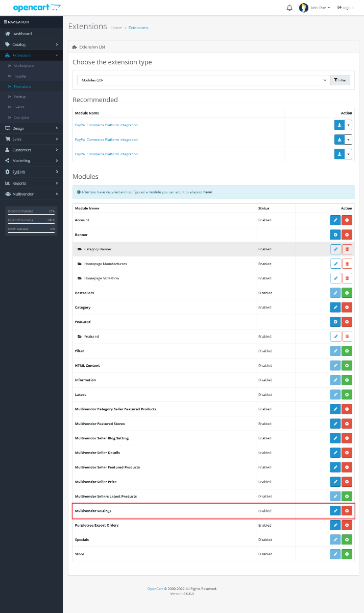Viewport: 364px width, 613px height.
Task: Open the notifications bell icon
Action: (x=289, y=8)
